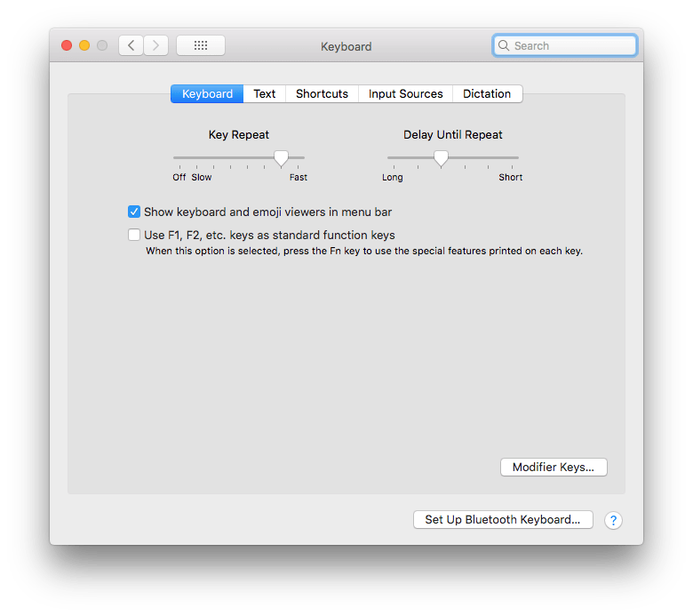
Task: Select the Keyboard tab
Action: (207, 93)
